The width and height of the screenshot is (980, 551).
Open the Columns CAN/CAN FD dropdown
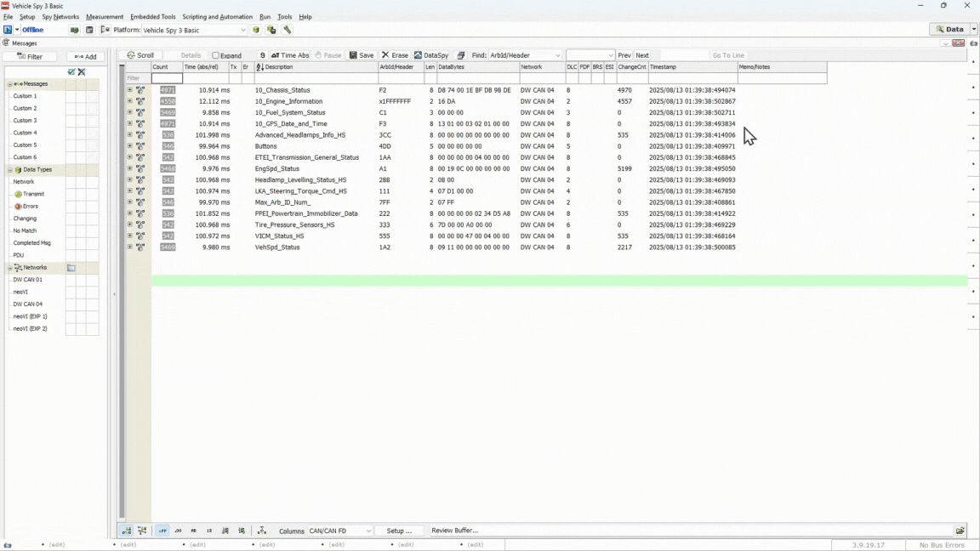[x=368, y=531]
